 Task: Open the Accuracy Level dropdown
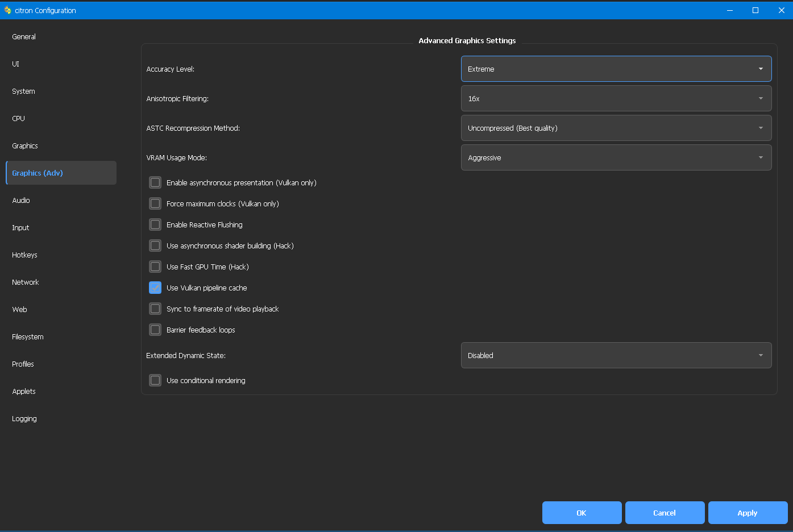[616, 69]
